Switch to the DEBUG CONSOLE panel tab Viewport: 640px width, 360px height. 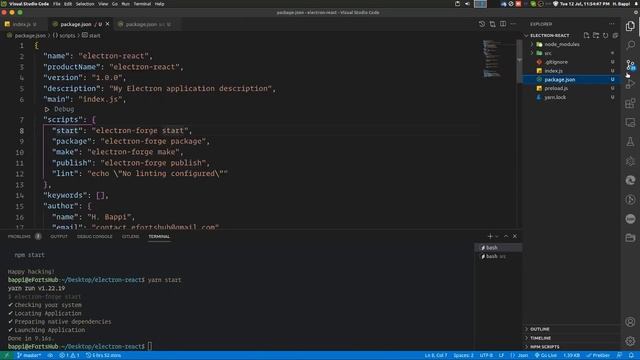[94, 237]
